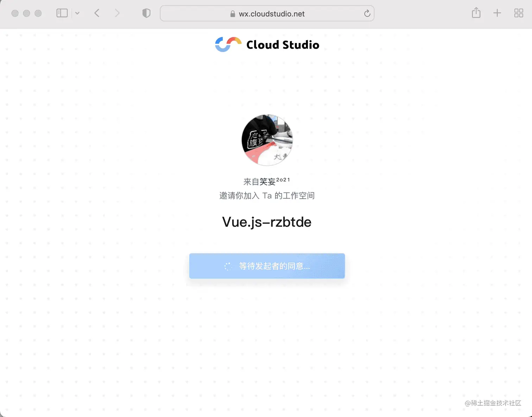The image size is (532, 417).
Task: Show the tab overview grid icon
Action: click(519, 13)
